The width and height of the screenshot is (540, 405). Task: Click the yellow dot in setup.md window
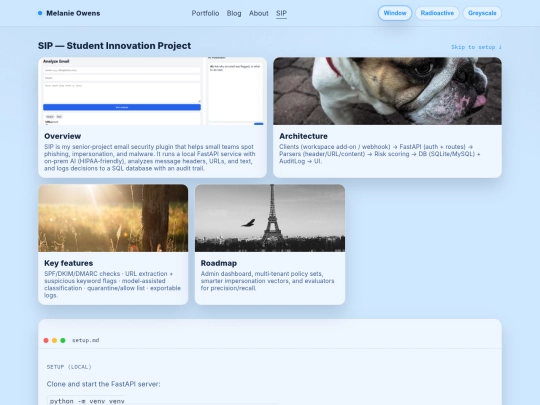[54, 340]
